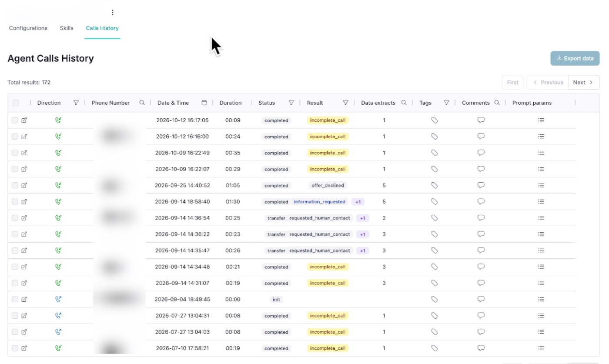Click the outbound call icon for 2026-07-27 13:04:03

pyautogui.click(x=58, y=332)
